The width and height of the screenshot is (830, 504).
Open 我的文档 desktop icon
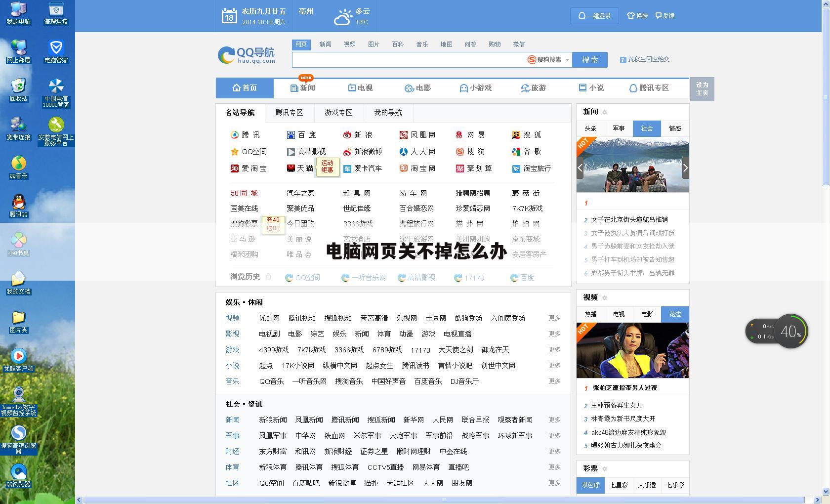18,283
